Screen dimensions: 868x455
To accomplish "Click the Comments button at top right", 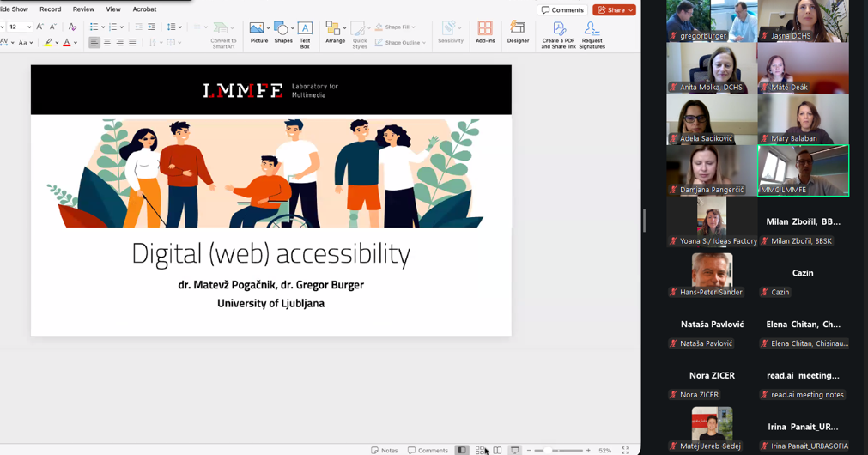I will pos(562,10).
